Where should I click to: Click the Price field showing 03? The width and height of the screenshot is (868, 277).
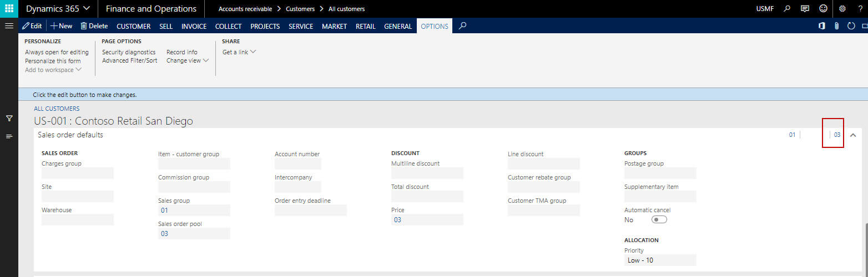427,219
